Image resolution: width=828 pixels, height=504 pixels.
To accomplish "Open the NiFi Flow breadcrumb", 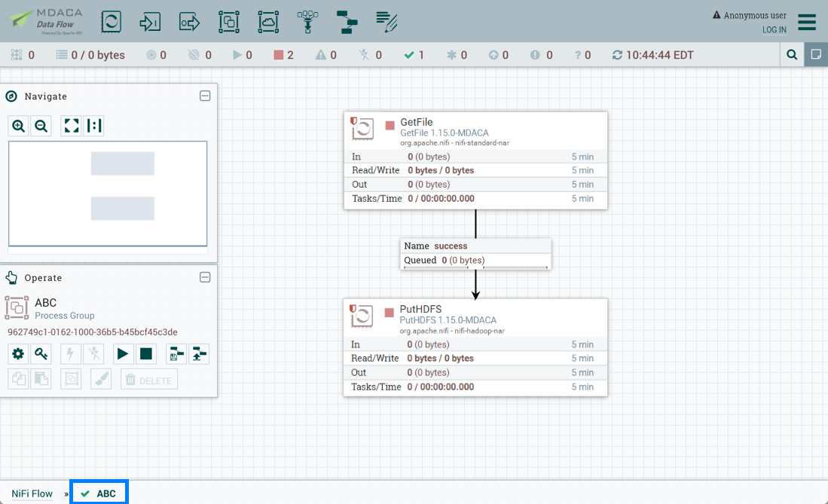I will coord(32,493).
